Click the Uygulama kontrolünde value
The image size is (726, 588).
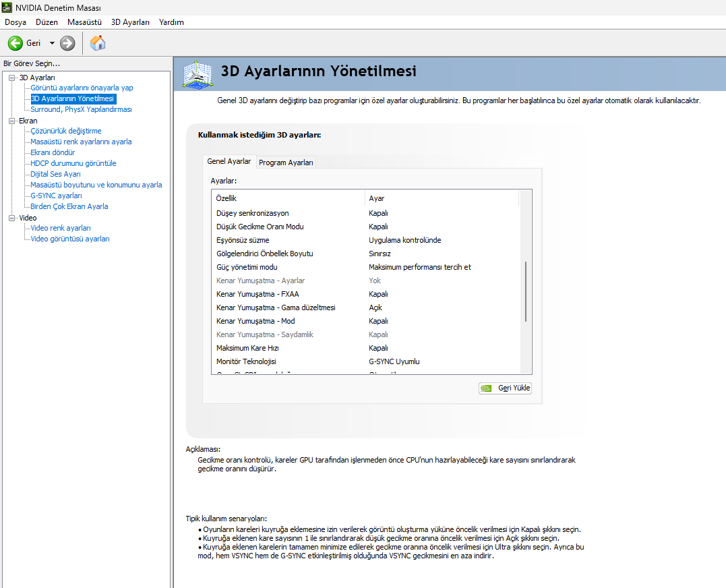(404, 240)
